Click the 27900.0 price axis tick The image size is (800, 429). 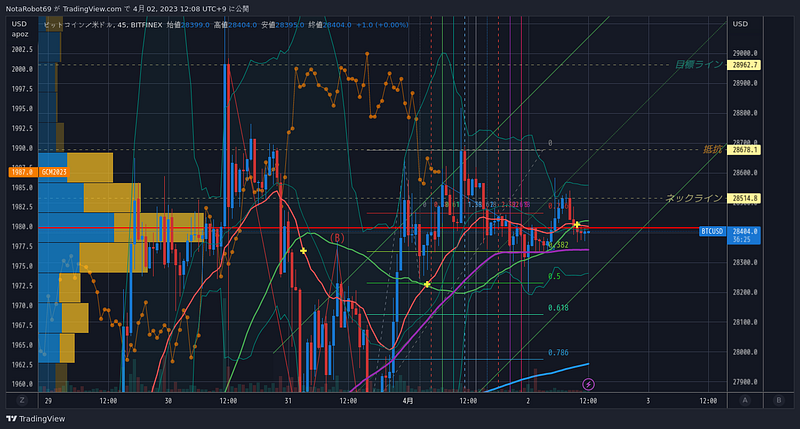tap(745, 382)
